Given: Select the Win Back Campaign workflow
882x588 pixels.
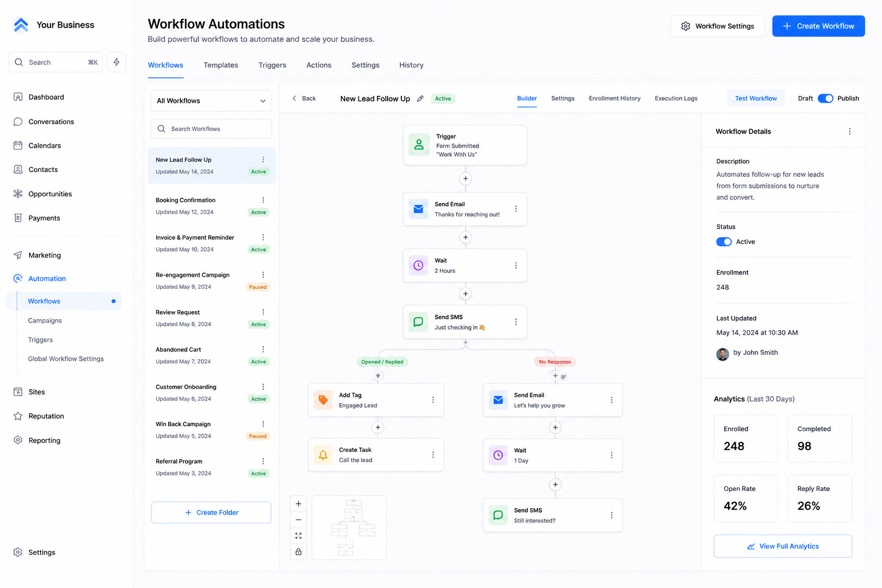Looking at the screenshot, I should [211, 430].
